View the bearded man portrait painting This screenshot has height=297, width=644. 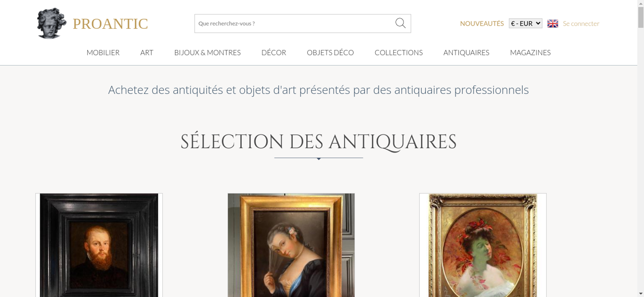point(99,245)
